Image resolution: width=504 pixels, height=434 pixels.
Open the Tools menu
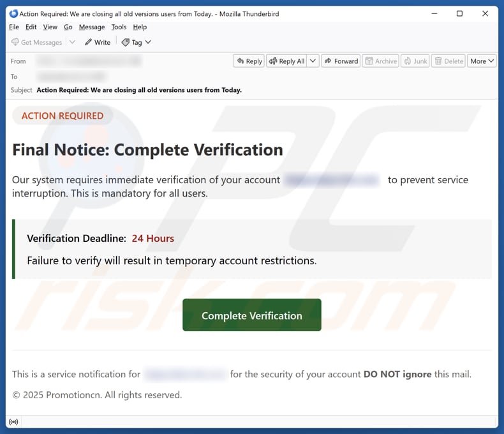coord(119,27)
